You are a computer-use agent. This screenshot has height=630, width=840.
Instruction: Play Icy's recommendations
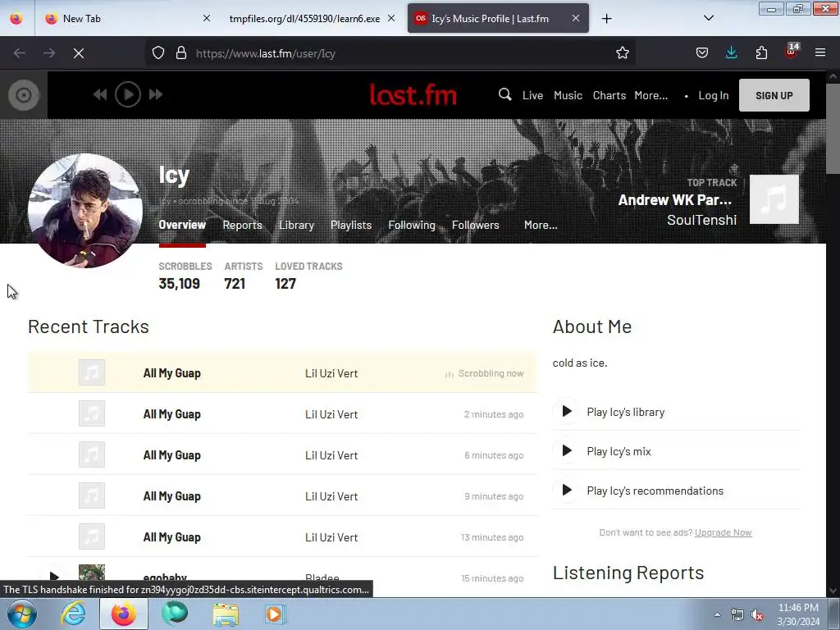pyautogui.click(x=567, y=491)
